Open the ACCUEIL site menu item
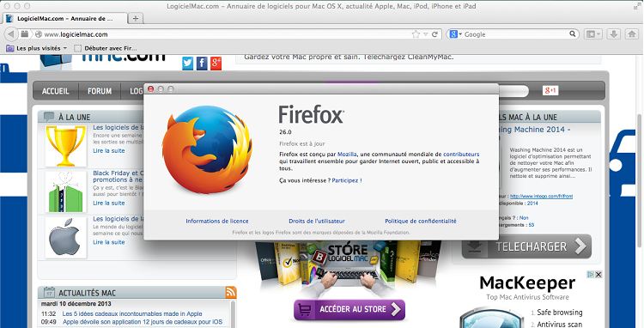 coord(56,91)
